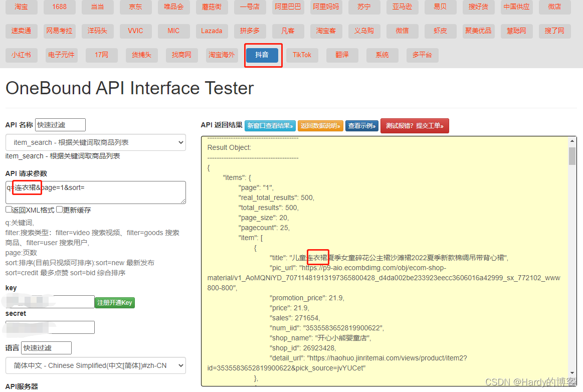The height and width of the screenshot is (392, 583).
Task: Click 测试报错？提交工单 button
Action: coord(415,126)
